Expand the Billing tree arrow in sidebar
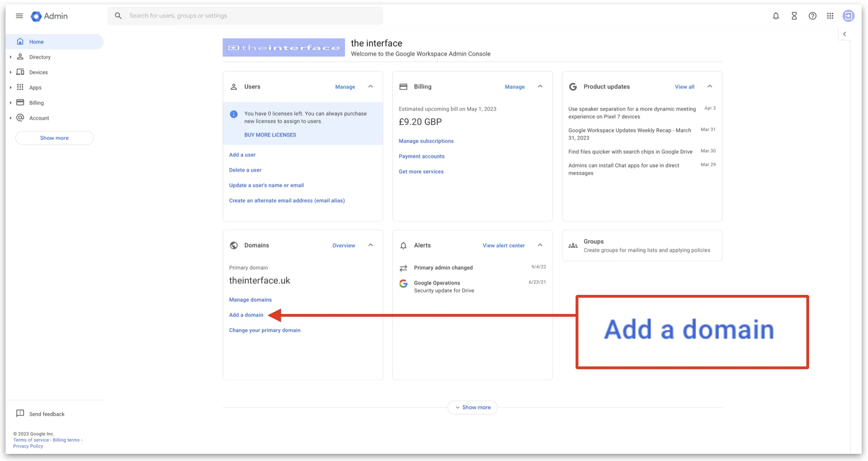The image size is (868, 461). (11, 103)
